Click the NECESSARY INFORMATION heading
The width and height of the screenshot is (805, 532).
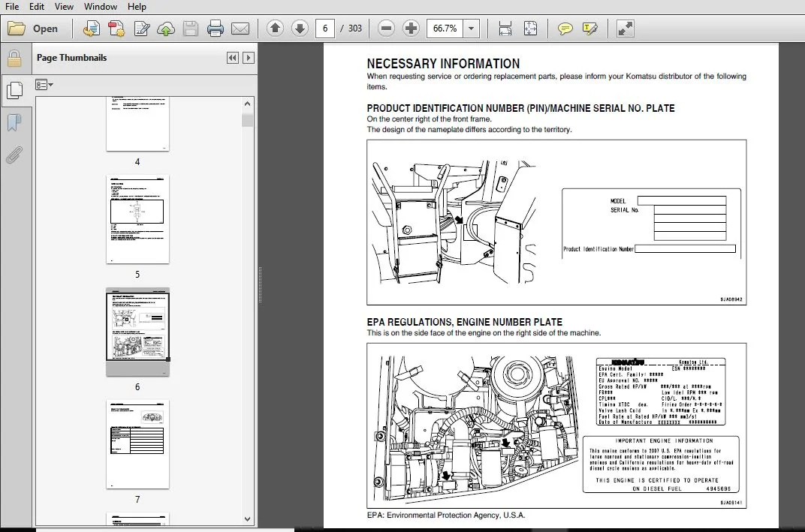coord(443,64)
